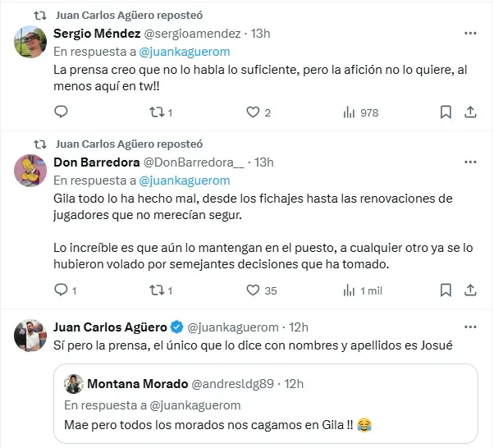Open more options for Sergio Méndez's tweet

point(471,34)
